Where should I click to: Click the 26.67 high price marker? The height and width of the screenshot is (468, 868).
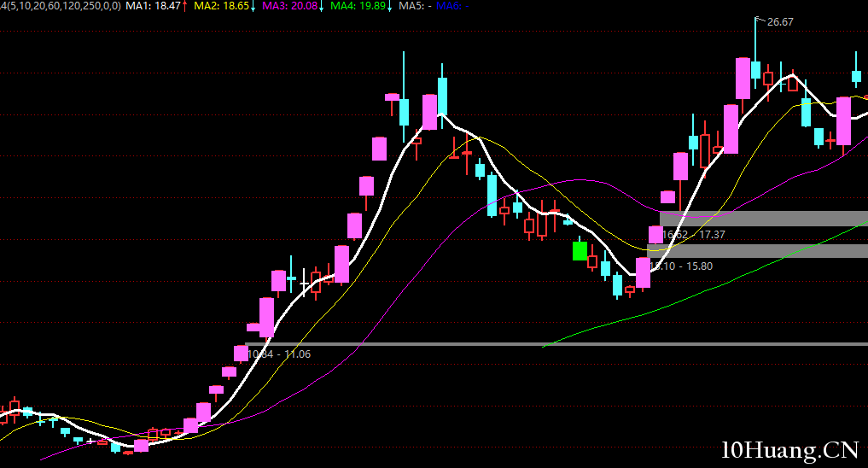coord(779,22)
